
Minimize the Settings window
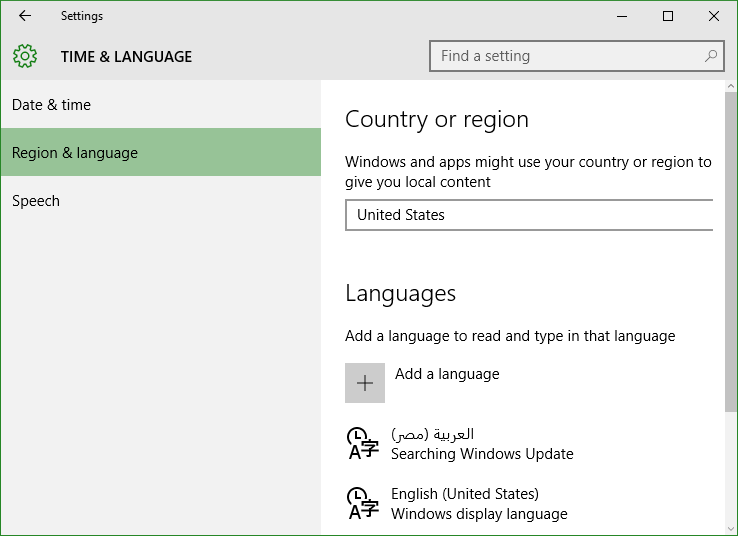point(622,16)
